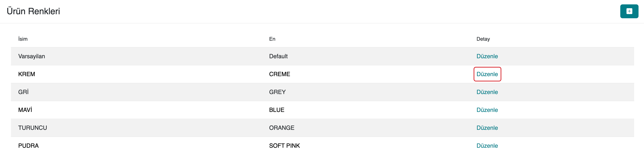
Task: Click the PUDRA color name
Action: click(28, 146)
